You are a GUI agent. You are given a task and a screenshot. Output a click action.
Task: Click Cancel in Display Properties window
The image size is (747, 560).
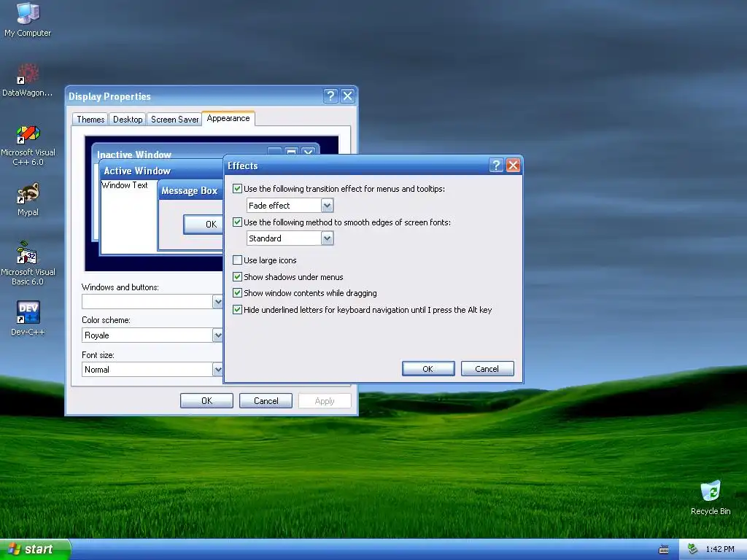[266, 401]
